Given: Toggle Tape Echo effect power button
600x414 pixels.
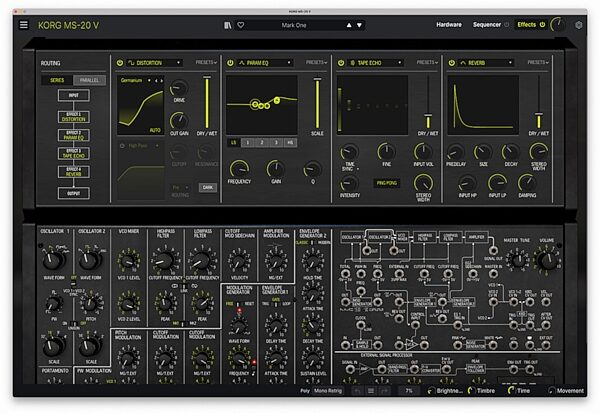Looking at the screenshot, I should click(341, 63).
